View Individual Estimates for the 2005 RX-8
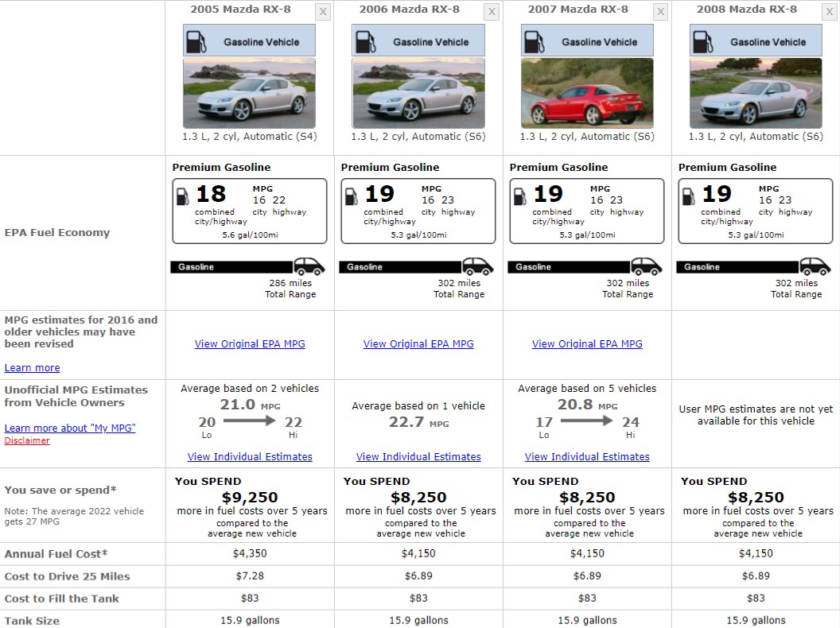The height and width of the screenshot is (628, 840). 250,456
